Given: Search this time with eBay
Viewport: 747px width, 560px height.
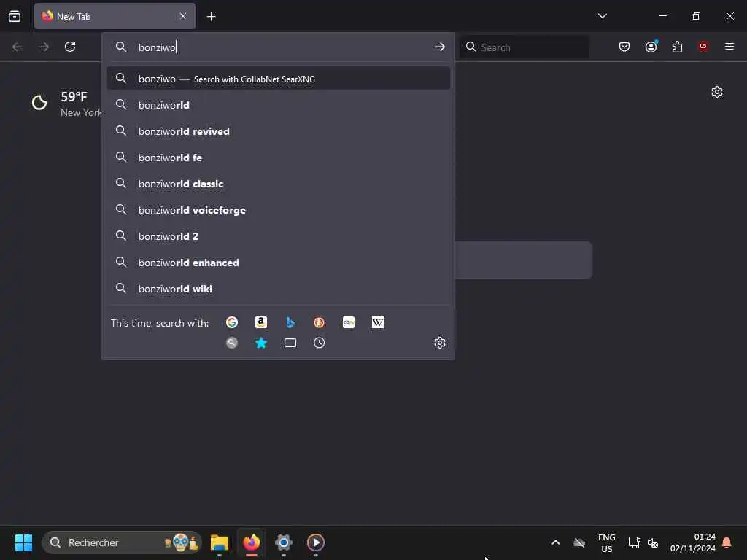Looking at the screenshot, I should coord(349,323).
